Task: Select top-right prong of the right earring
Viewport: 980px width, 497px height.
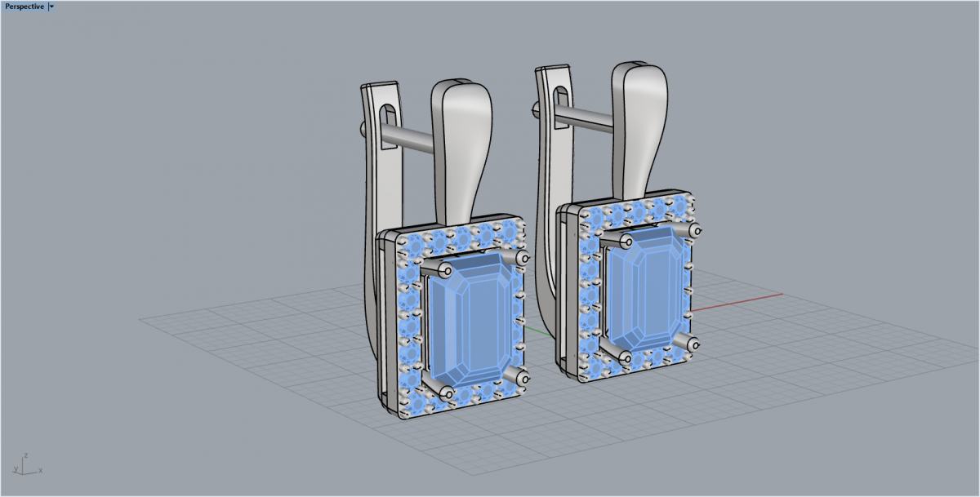Action: [x=694, y=230]
